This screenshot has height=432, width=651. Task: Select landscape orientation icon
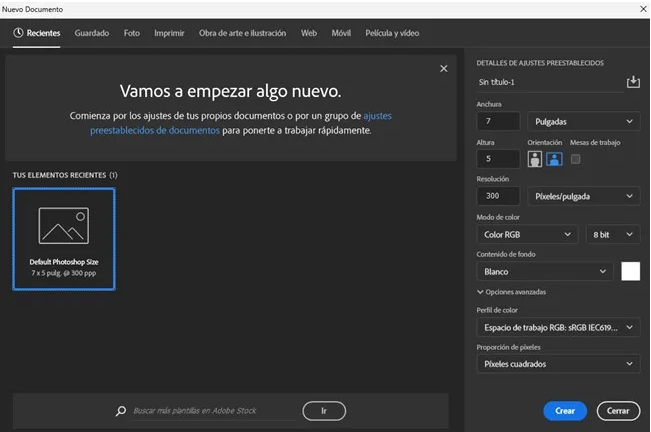[x=554, y=159]
